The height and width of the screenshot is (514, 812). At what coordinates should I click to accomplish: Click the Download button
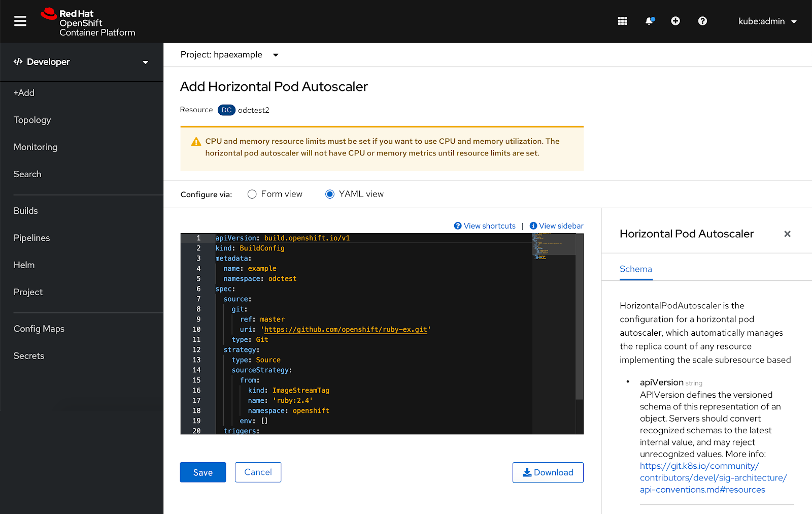548,472
